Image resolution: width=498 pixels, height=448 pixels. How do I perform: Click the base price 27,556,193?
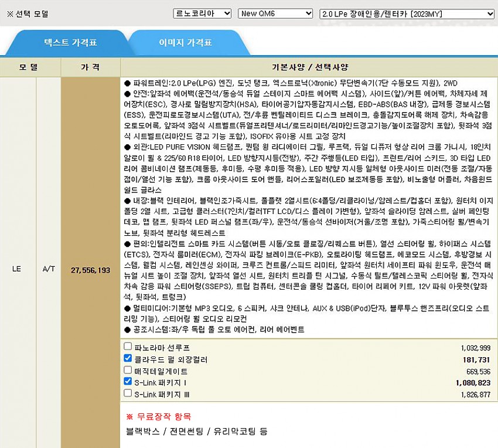[x=90, y=270]
